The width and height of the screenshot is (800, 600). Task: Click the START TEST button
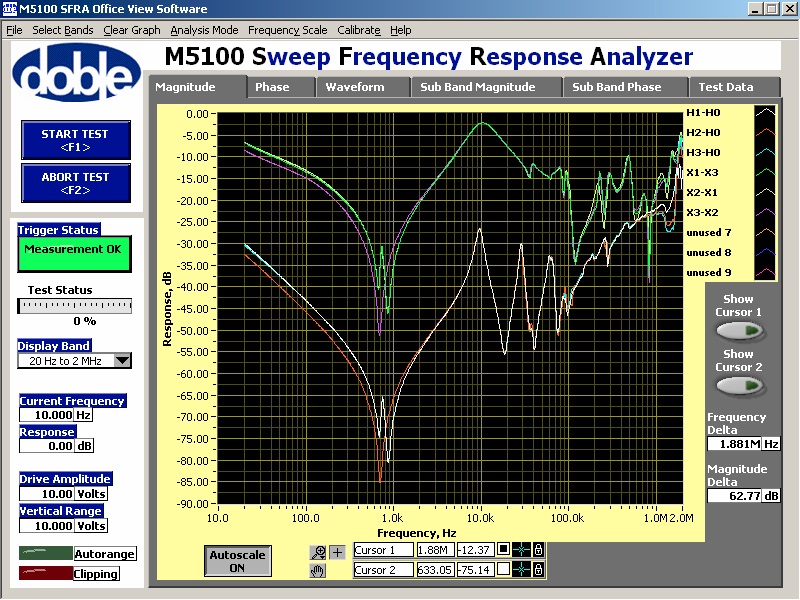(x=76, y=140)
